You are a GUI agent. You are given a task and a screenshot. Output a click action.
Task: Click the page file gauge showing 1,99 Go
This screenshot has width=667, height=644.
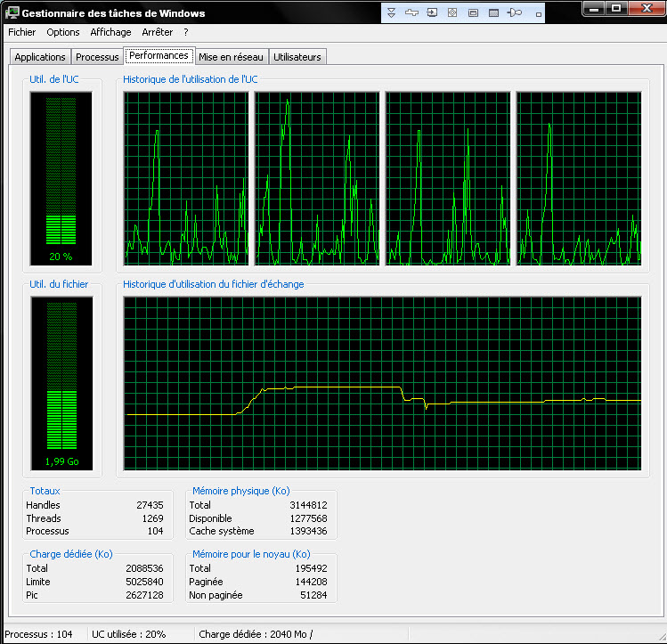pos(61,384)
